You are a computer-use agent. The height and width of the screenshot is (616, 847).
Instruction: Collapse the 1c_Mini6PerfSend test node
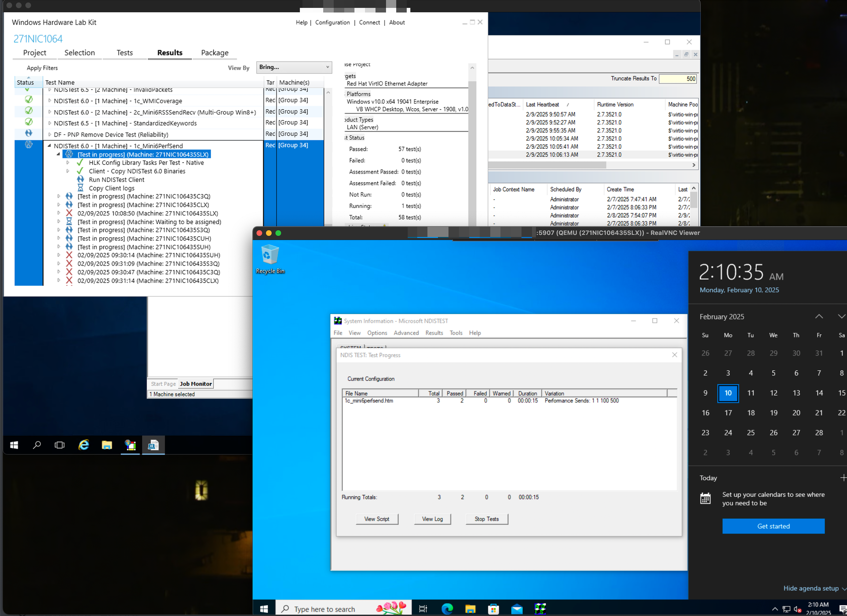pos(49,146)
